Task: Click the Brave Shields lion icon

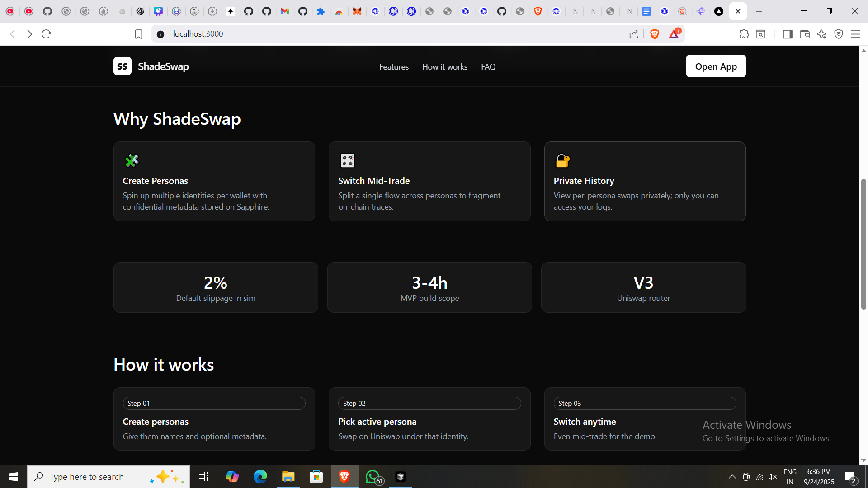Action: pyautogui.click(x=654, y=34)
